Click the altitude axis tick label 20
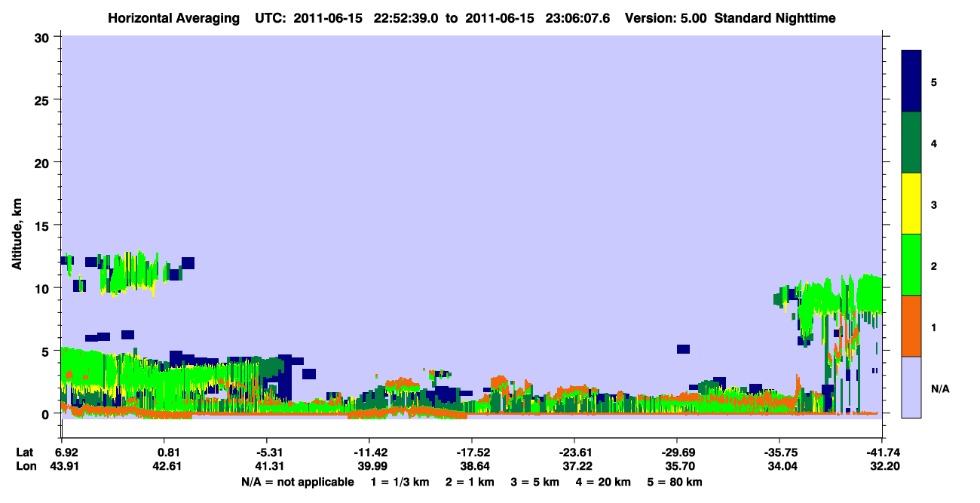This screenshot has height=503, width=980. 44,162
